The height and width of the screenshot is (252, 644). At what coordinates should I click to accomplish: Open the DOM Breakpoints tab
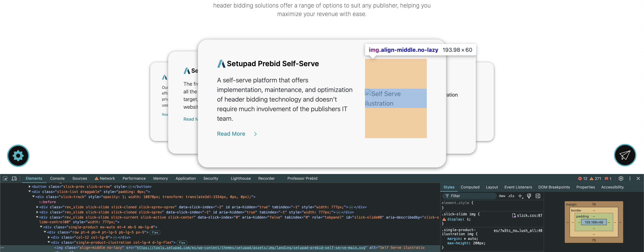(554, 187)
